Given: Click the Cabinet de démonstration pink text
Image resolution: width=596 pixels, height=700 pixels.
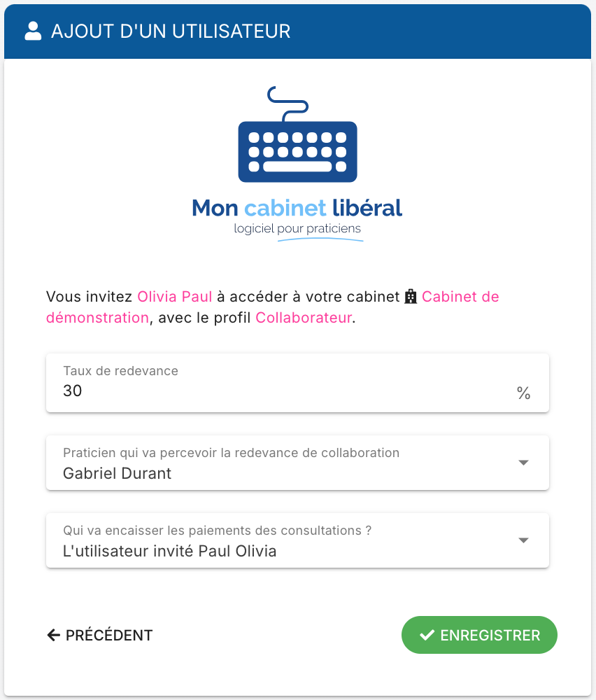Looking at the screenshot, I should pos(273,307).
